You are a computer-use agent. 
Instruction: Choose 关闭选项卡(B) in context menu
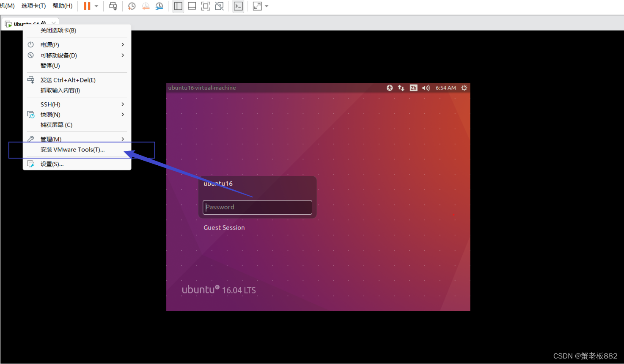[77, 30]
